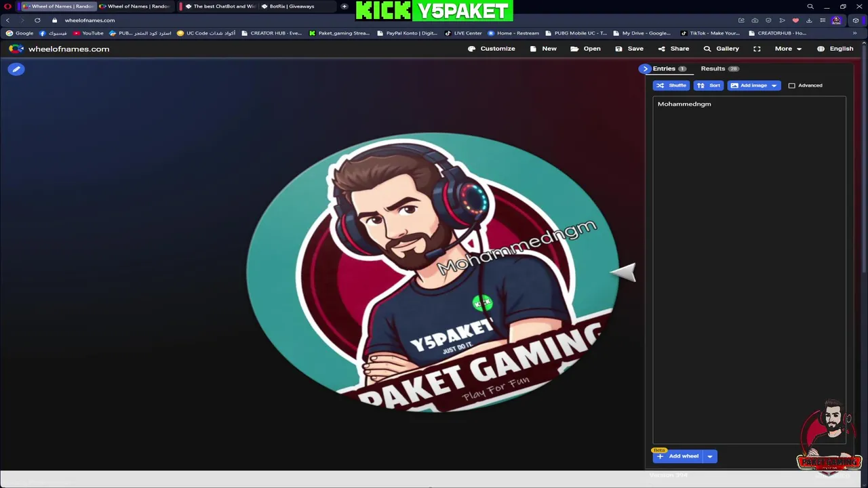Viewport: 868px width, 488px height.
Task: Click the browser profile avatar icon
Action: [837, 20]
